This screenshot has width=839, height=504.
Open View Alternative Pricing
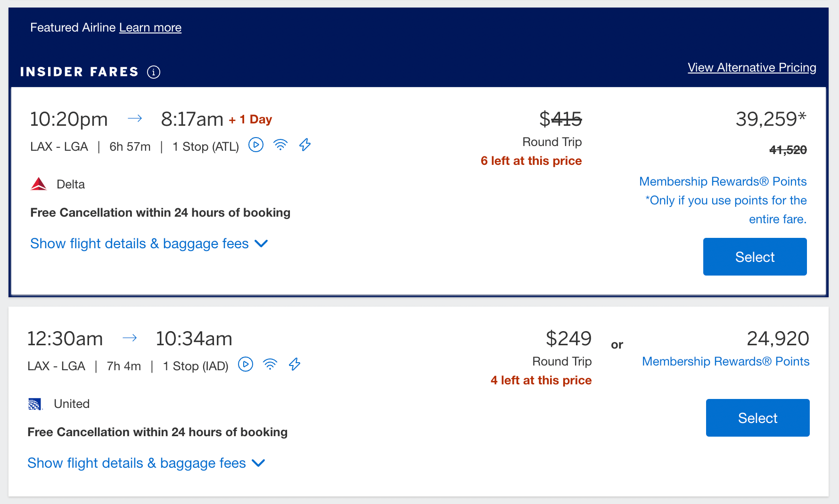point(751,67)
